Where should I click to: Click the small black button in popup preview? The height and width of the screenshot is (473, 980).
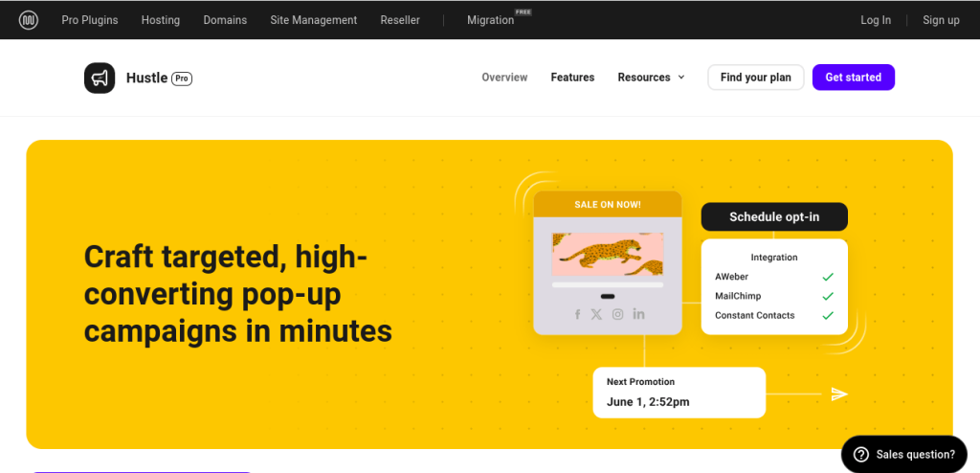[x=608, y=297]
